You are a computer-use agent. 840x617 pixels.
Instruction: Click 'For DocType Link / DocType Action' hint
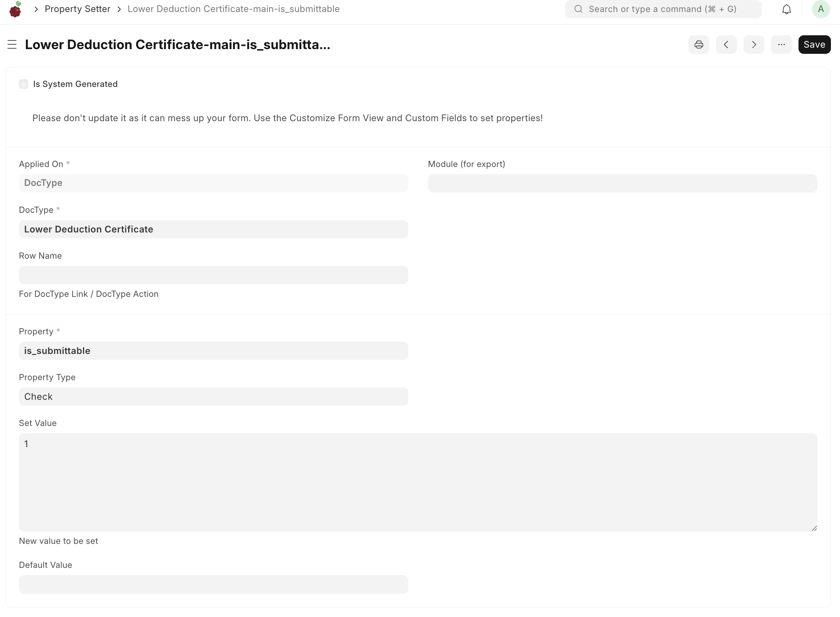(88, 294)
